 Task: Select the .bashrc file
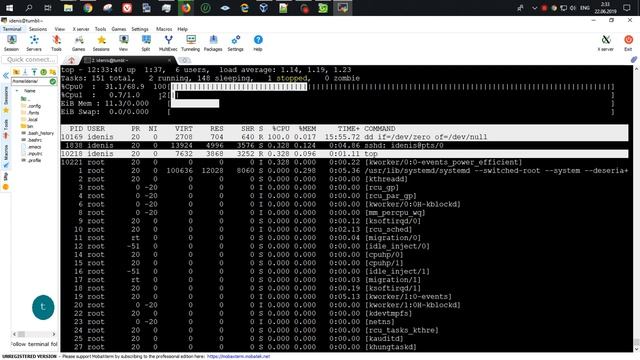pyautogui.click(x=31, y=140)
